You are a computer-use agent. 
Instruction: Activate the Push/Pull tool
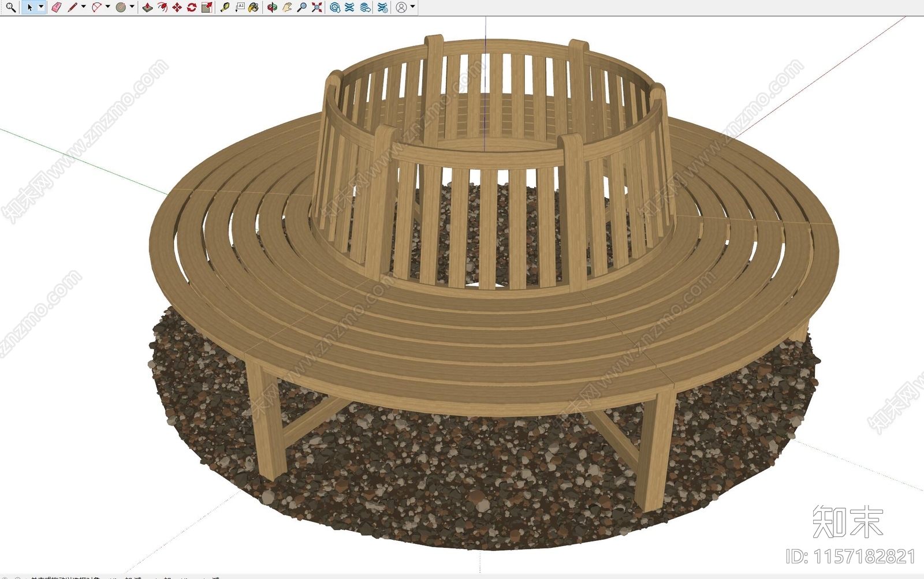click(x=147, y=8)
